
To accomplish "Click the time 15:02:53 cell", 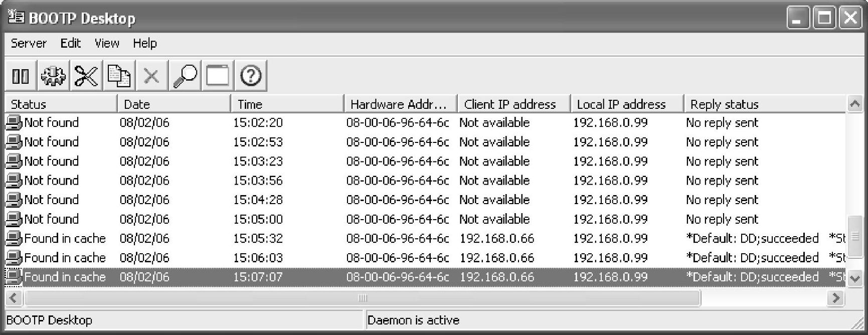I will click(x=258, y=142).
